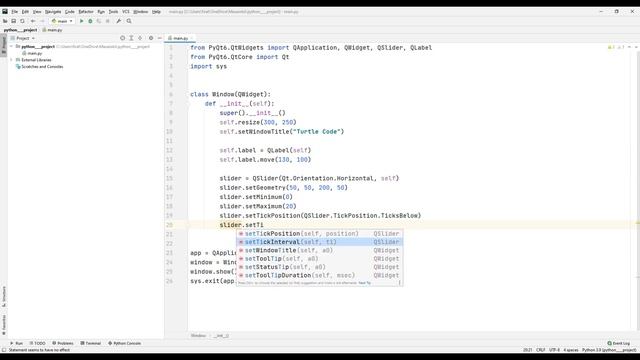Click the Stop process icon
This screenshot has height=360, width=640.
tap(108, 21)
